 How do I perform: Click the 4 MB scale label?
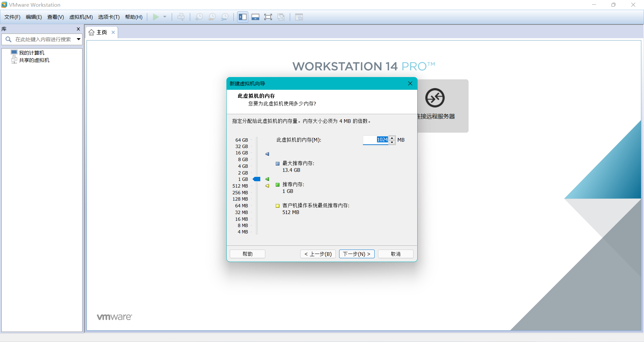(243, 232)
